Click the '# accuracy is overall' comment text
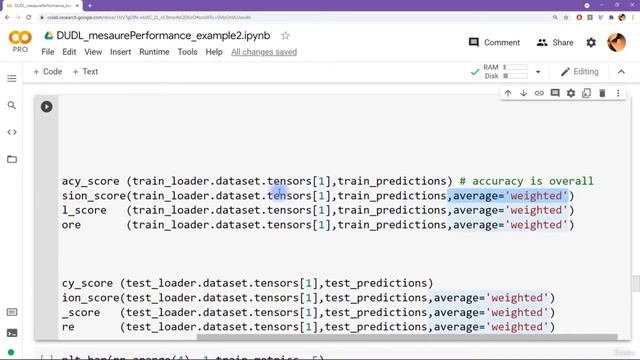This screenshot has height=360, width=640. [527, 181]
